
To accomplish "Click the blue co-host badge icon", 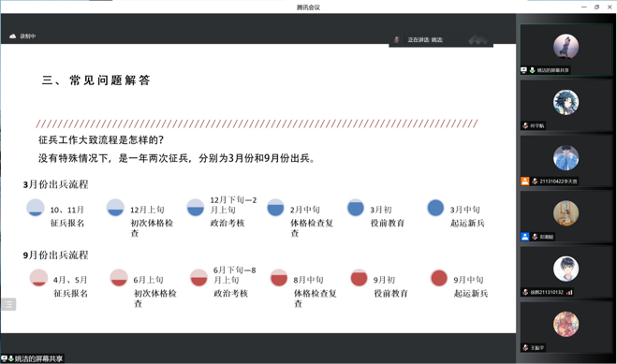I will tap(525, 237).
